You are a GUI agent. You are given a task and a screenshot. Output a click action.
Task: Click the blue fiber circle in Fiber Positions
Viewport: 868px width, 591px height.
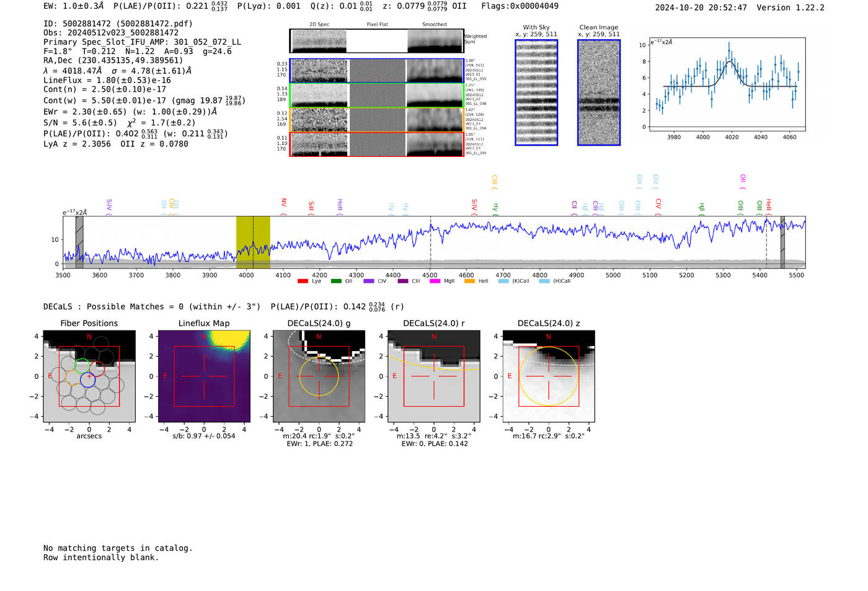(x=88, y=380)
